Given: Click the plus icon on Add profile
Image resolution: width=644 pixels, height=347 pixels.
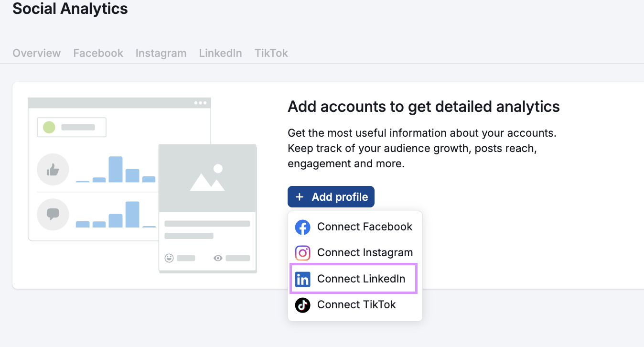Looking at the screenshot, I should [300, 197].
